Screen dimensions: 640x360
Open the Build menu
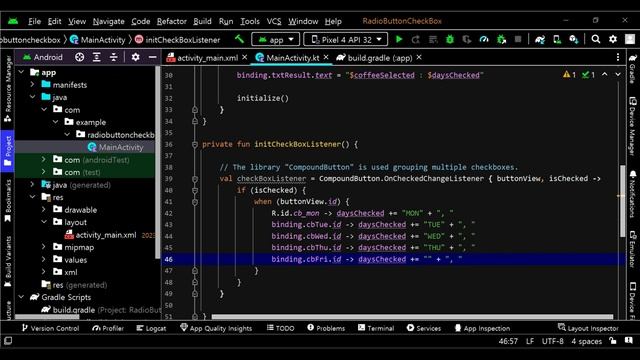pyautogui.click(x=202, y=21)
